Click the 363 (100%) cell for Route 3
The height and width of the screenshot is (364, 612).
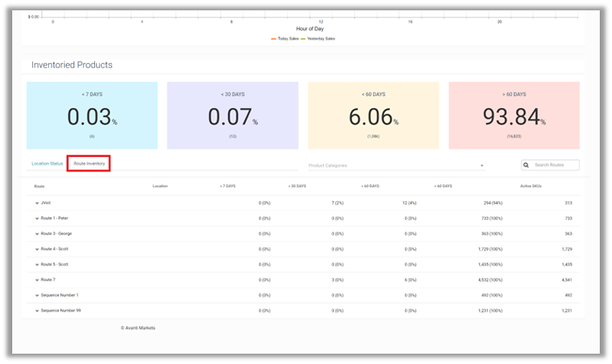tap(491, 234)
